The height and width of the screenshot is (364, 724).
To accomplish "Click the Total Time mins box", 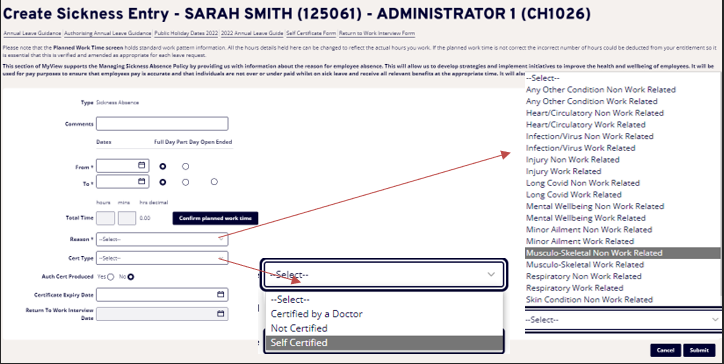I will point(127,218).
